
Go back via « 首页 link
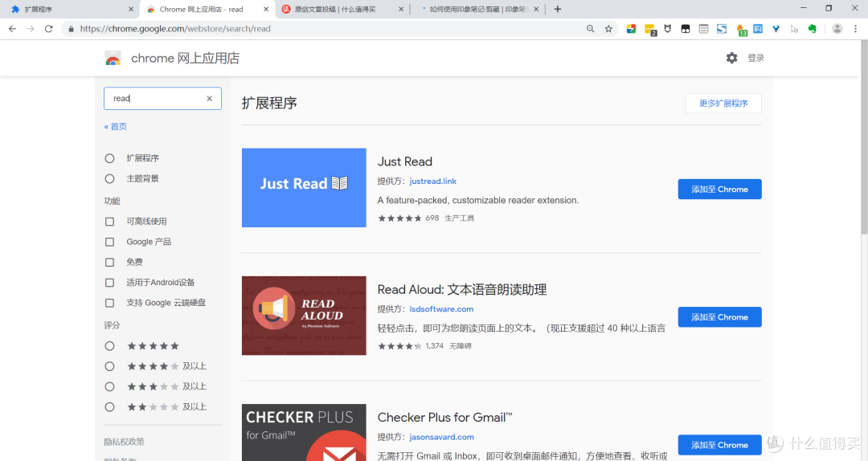[116, 127]
